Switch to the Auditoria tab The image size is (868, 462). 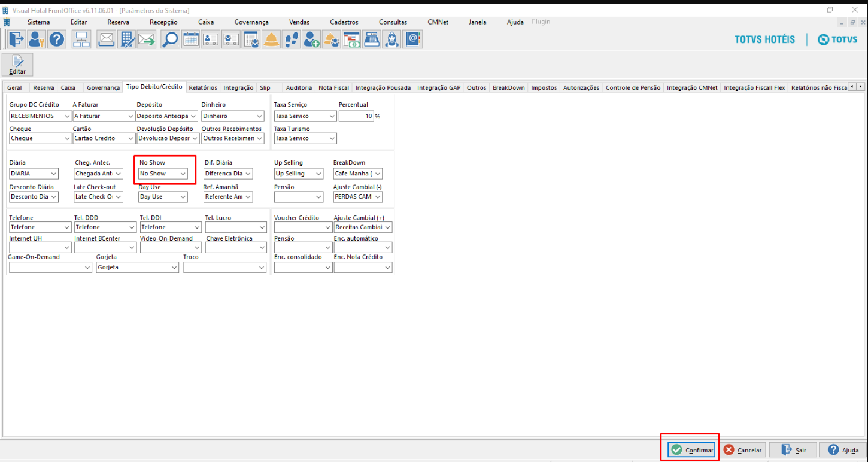coord(299,87)
